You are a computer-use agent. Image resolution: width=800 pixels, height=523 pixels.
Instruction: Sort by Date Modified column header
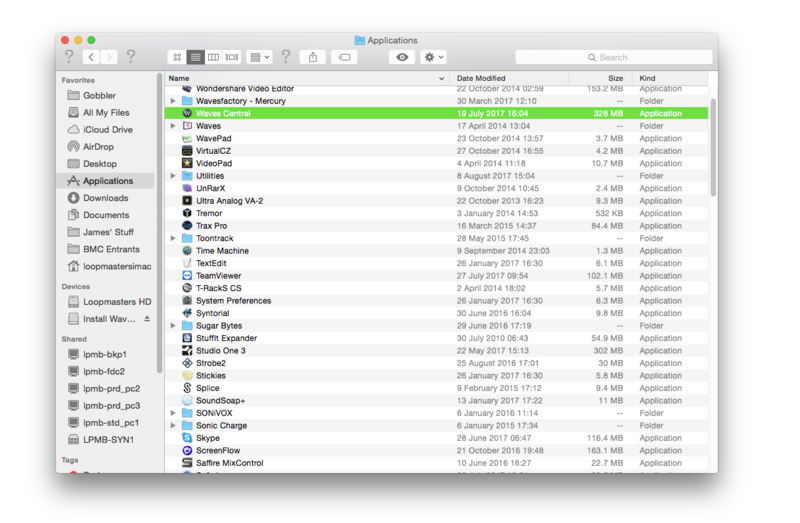point(509,78)
